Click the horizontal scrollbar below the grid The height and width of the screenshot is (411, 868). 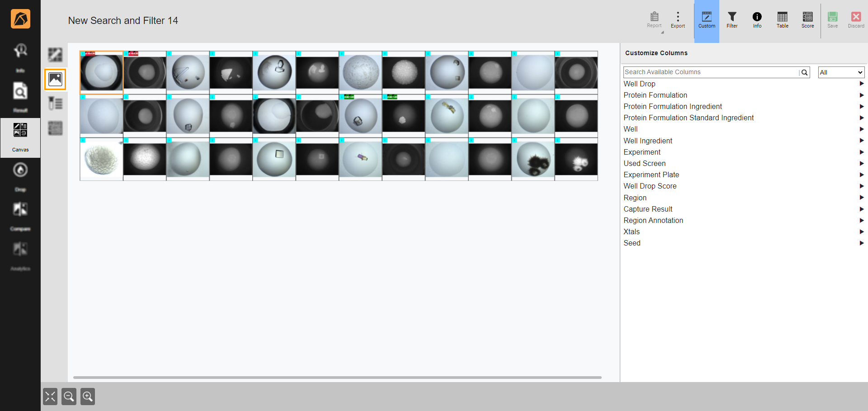point(337,377)
